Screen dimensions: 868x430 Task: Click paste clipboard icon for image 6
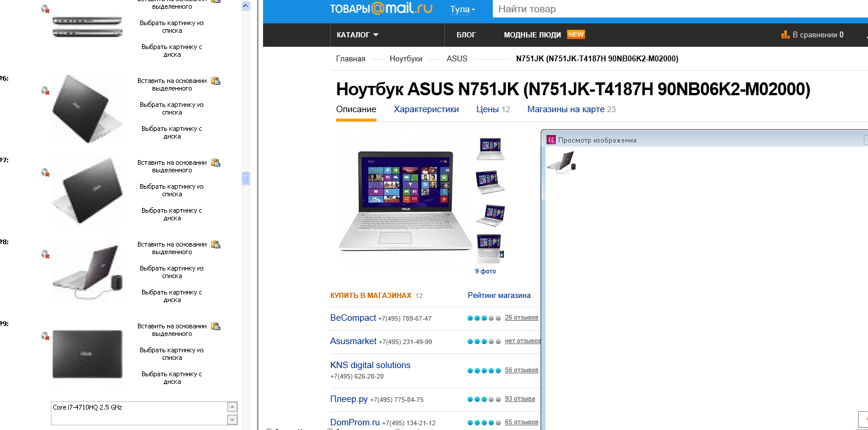tap(216, 81)
